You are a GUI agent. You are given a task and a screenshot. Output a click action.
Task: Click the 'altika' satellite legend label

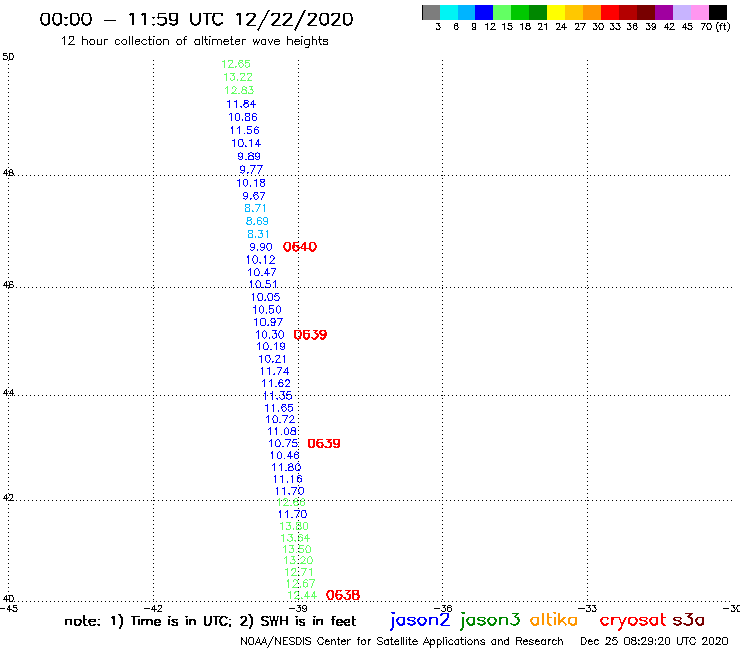point(553,619)
